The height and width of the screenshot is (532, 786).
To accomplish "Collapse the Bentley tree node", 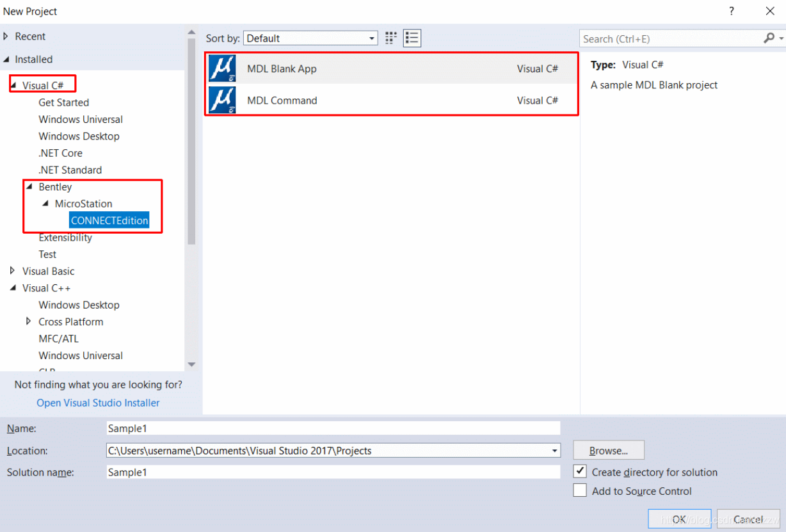I will [29, 187].
